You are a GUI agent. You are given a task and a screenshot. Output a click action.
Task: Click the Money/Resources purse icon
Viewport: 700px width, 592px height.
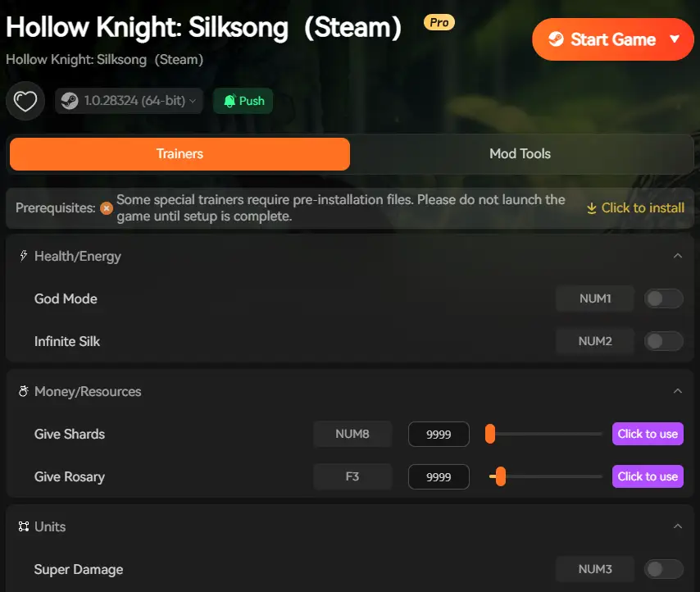(23, 391)
